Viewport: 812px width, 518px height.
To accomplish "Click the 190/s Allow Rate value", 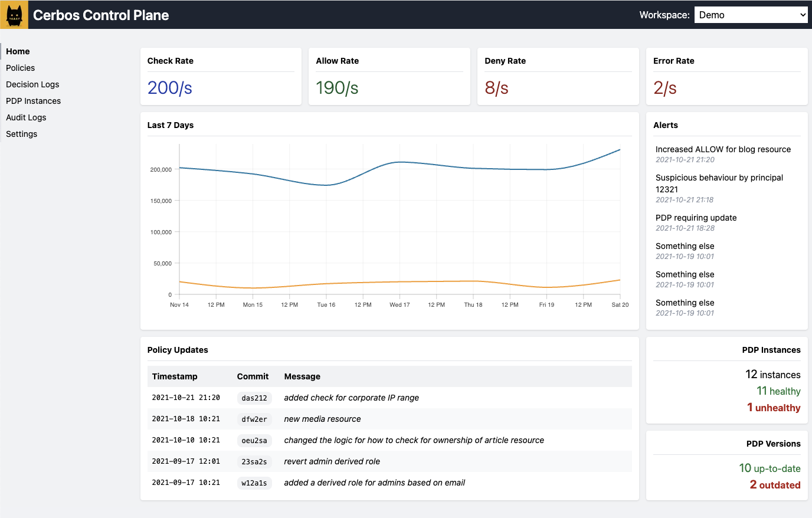I will click(x=337, y=88).
